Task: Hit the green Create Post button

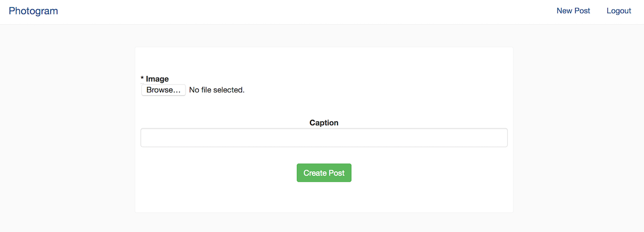Action: [x=324, y=173]
